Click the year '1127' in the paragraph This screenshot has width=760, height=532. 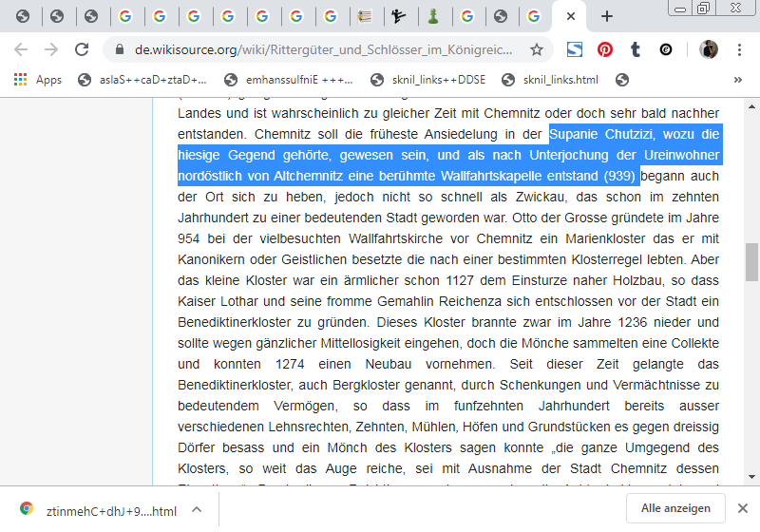pyautogui.click(x=460, y=280)
